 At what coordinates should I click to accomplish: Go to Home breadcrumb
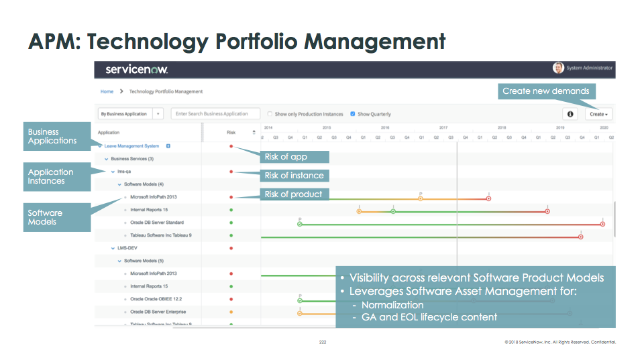coord(107,92)
